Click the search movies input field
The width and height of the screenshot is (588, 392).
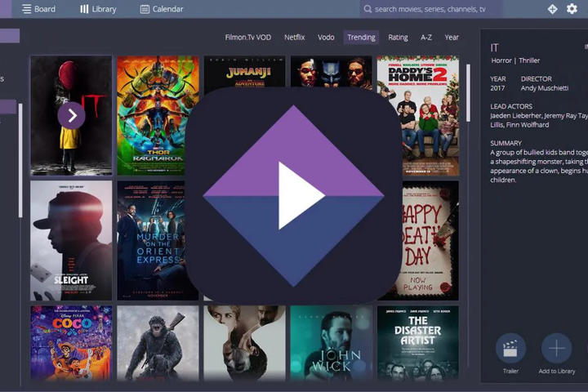pos(430,9)
